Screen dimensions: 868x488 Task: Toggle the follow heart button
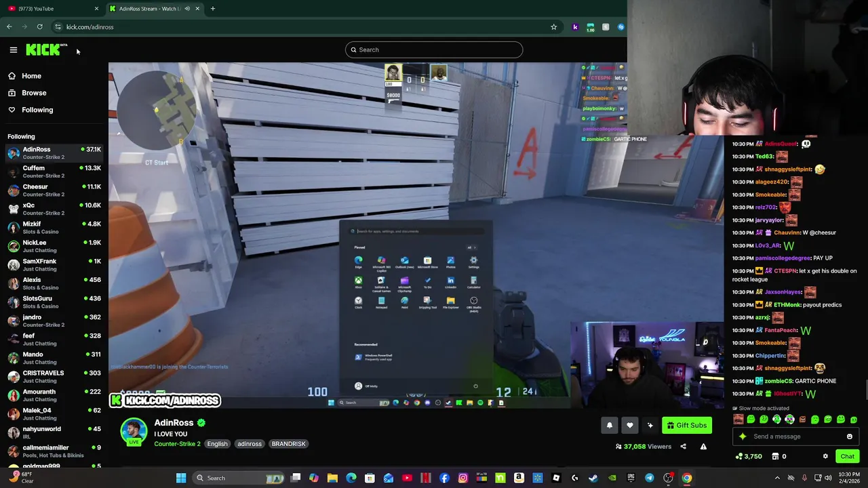pos(630,425)
